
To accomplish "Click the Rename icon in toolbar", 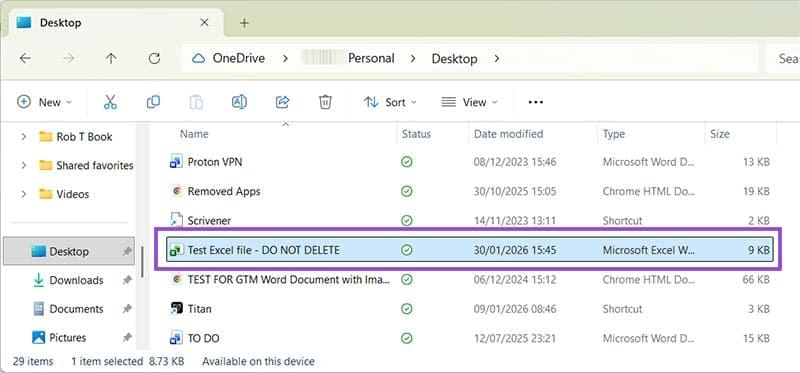I will (x=239, y=102).
